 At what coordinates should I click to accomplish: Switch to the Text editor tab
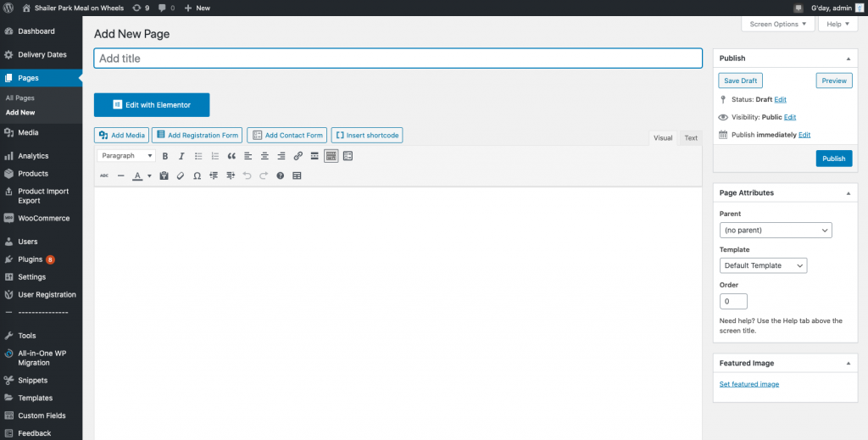click(x=691, y=138)
